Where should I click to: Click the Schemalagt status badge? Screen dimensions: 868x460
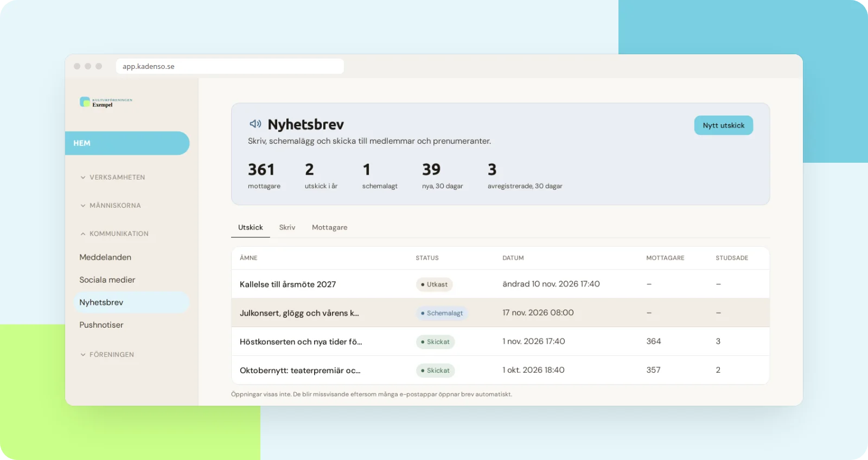click(x=442, y=313)
